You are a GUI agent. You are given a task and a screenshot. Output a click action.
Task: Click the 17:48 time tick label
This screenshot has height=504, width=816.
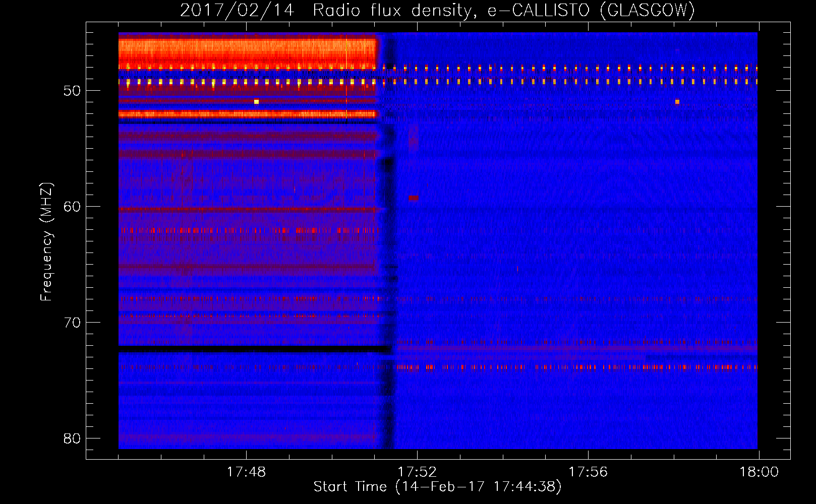[x=246, y=472]
